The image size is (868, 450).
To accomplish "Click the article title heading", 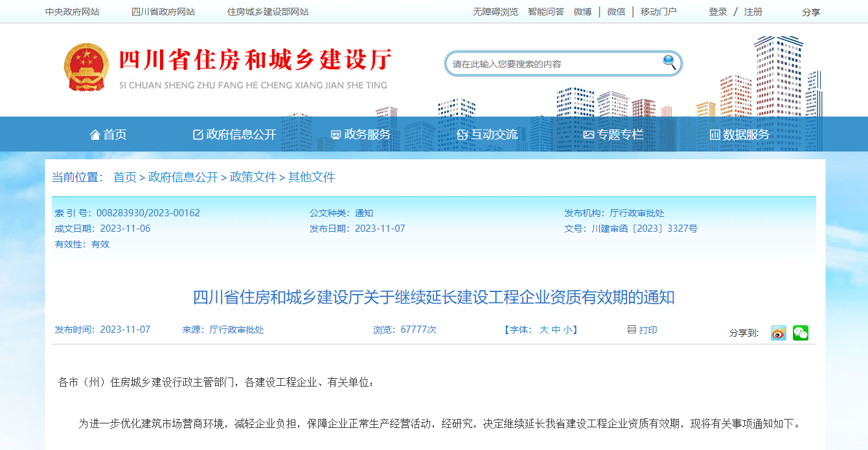I will point(434,297).
